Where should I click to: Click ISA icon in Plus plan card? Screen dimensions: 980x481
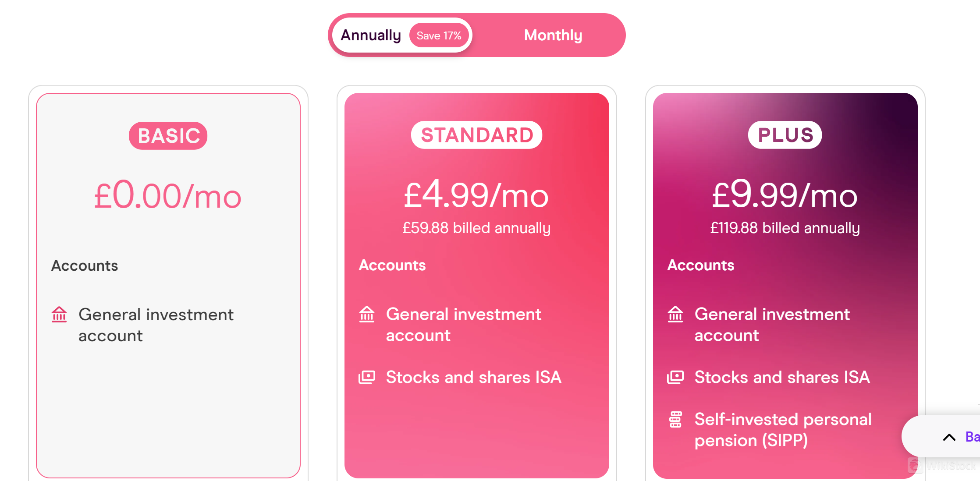pyautogui.click(x=675, y=377)
